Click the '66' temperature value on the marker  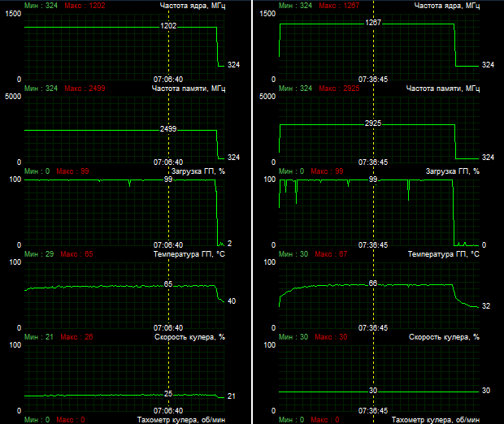click(x=373, y=283)
